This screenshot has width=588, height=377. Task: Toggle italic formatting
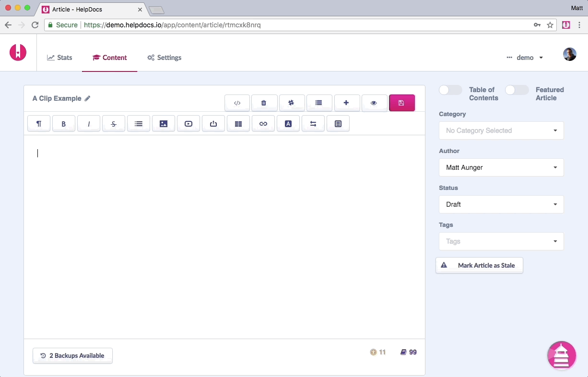(89, 124)
